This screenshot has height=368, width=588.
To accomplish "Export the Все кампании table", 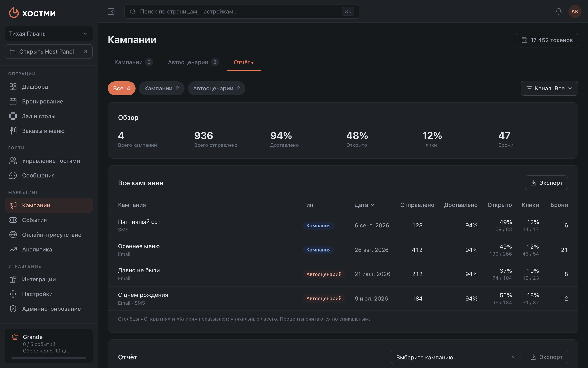I will (x=546, y=183).
